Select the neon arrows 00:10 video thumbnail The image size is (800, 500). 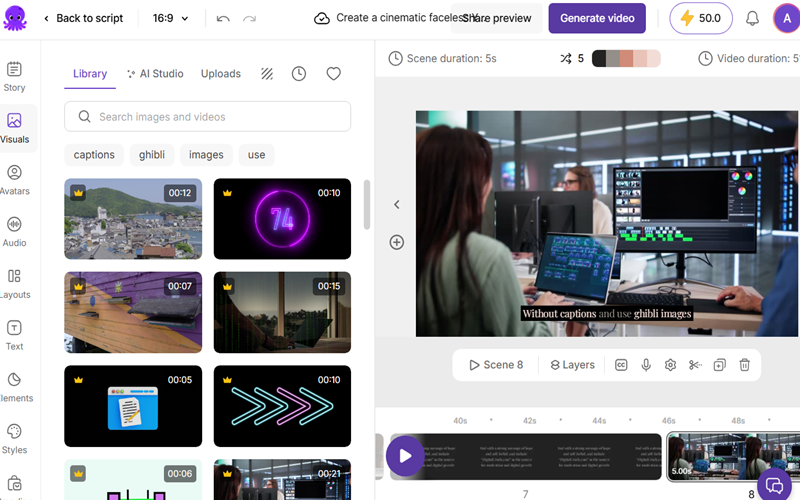(282, 406)
